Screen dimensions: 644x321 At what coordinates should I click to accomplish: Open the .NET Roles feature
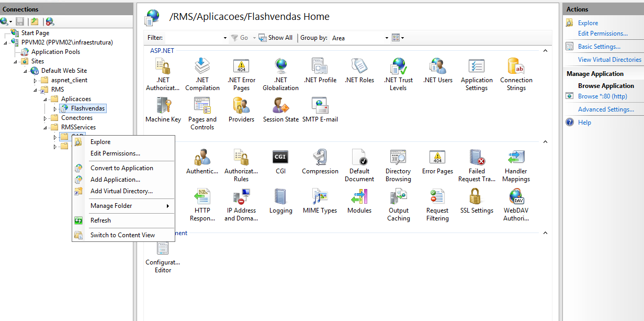point(359,71)
